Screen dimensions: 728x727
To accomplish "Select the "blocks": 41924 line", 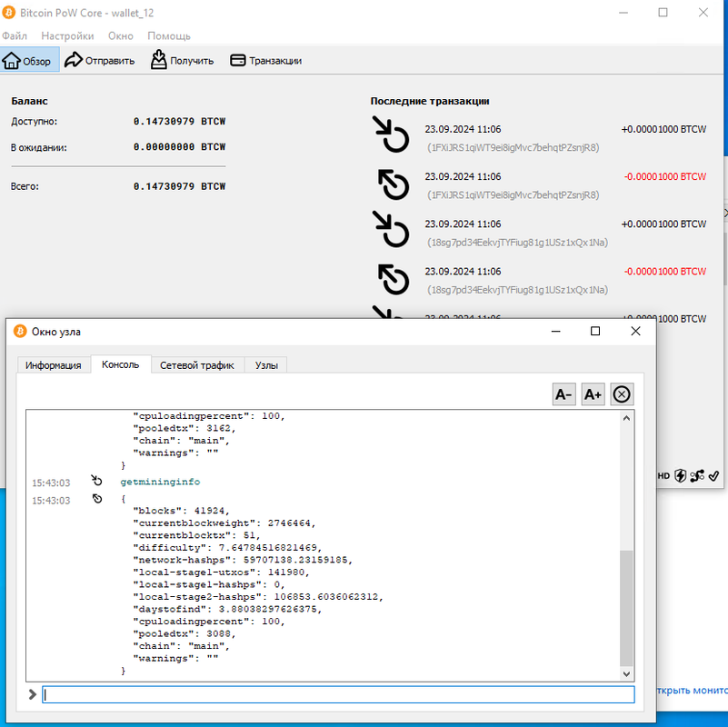I will [x=182, y=511].
